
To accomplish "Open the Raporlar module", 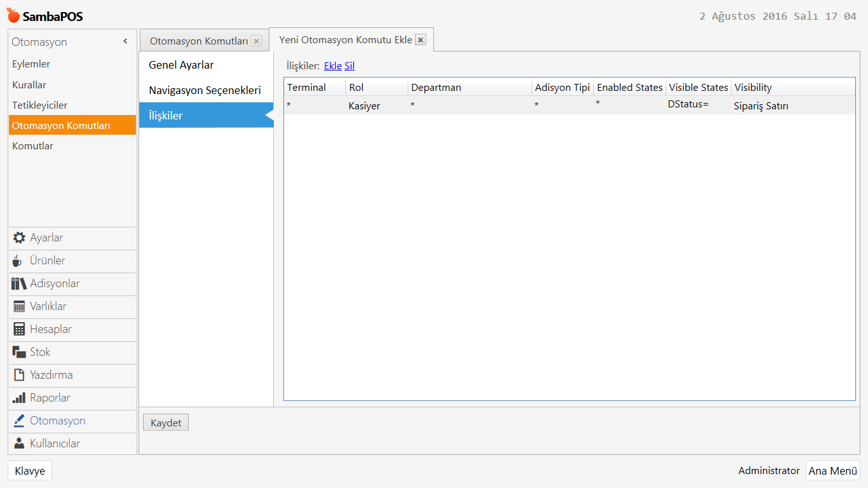I will [72, 398].
